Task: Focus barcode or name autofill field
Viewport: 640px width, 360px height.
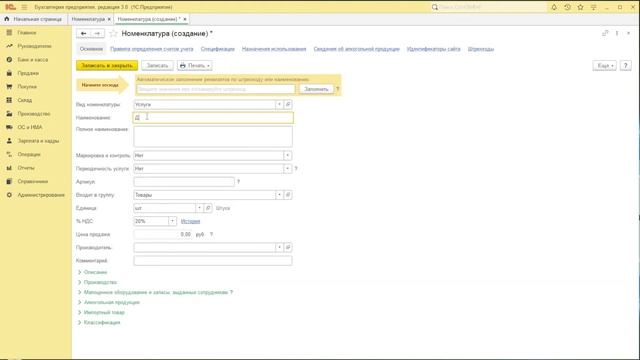Action: [x=216, y=89]
